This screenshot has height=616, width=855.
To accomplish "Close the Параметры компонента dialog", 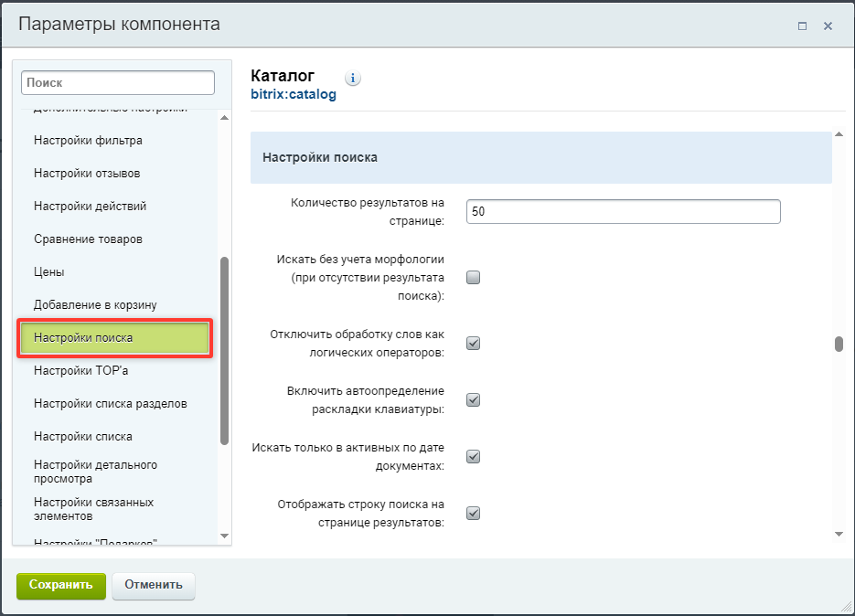I will 828,27.
